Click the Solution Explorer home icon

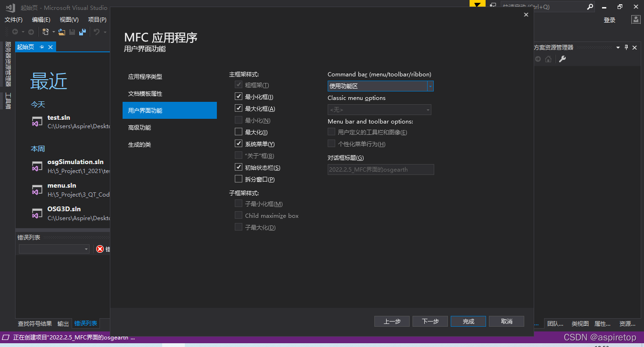pyautogui.click(x=548, y=59)
